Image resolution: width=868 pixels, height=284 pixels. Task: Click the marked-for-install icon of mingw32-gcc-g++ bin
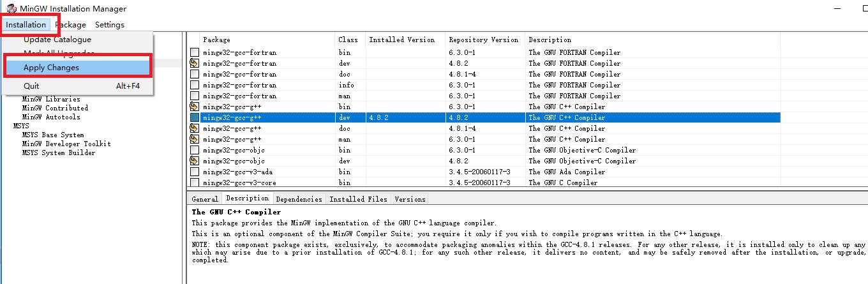pyautogui.click(x=195, y=107)
